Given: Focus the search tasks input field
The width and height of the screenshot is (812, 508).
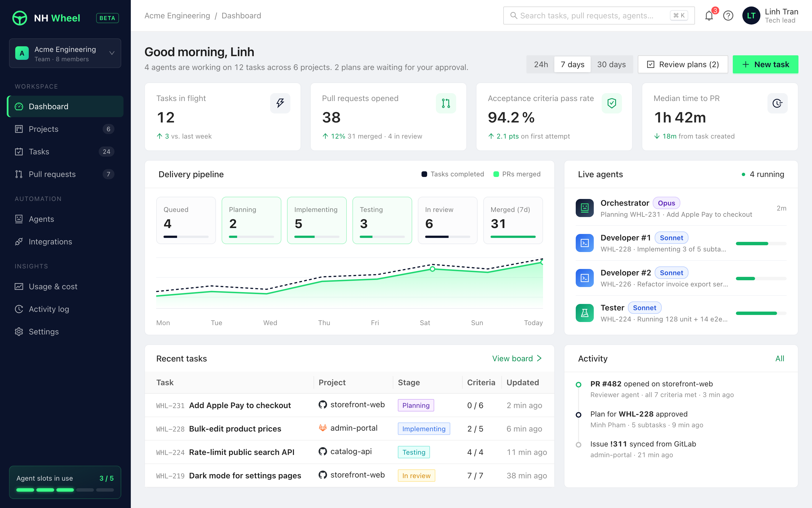Looking at the screenshot, I should 599,16.
